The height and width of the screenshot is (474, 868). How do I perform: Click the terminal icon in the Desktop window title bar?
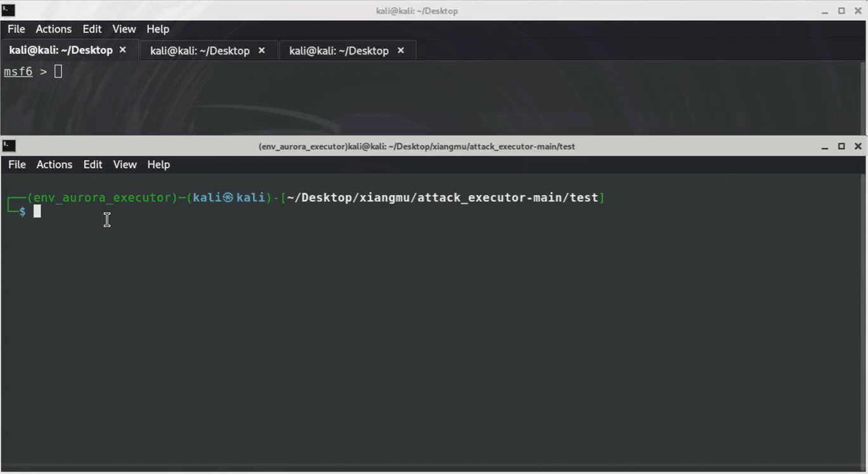(8, 10)
